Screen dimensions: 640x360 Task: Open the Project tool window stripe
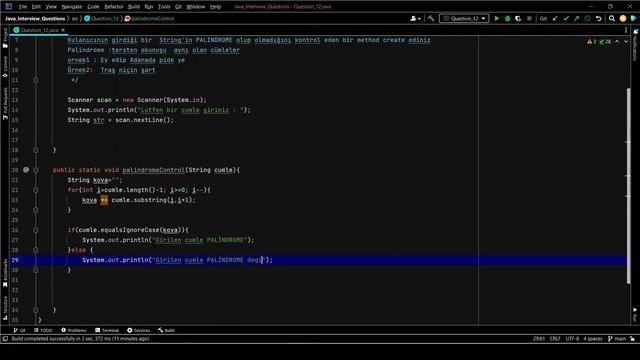click(x=5, y=39)
